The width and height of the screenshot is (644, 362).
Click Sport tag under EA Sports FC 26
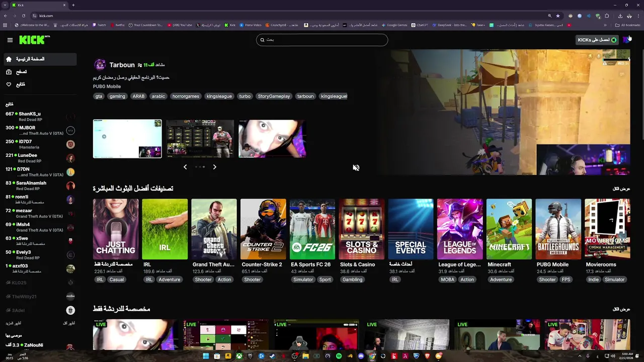[325, 280]
